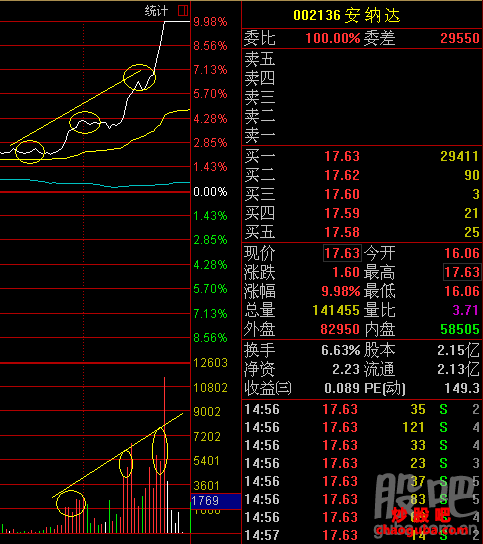Click the 买四 bid price 17.59
The image size is (483, 544).
[342, 213]
